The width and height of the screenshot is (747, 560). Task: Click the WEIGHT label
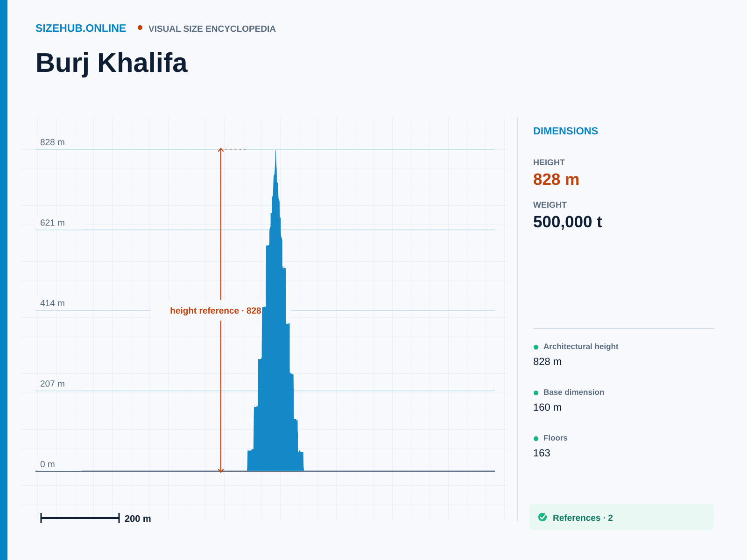(x=550, y=205)
